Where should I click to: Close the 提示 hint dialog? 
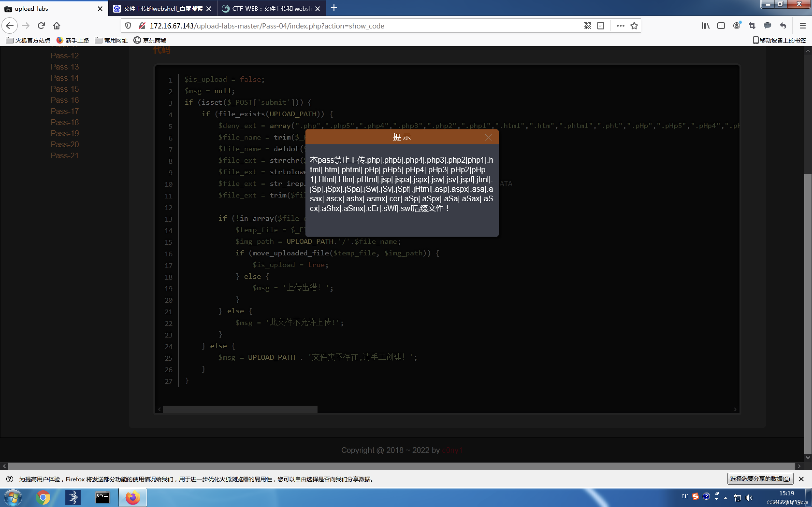click(488, 137)
